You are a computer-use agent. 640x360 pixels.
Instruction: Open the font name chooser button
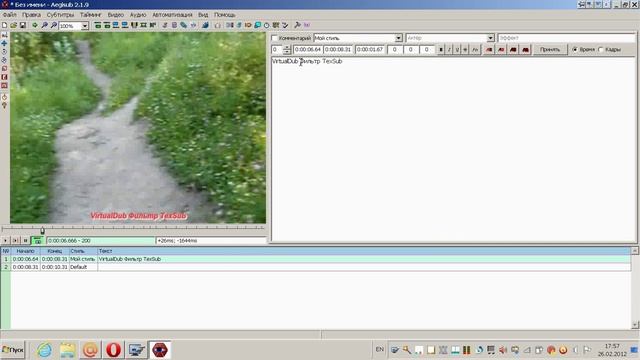point(475,49)
